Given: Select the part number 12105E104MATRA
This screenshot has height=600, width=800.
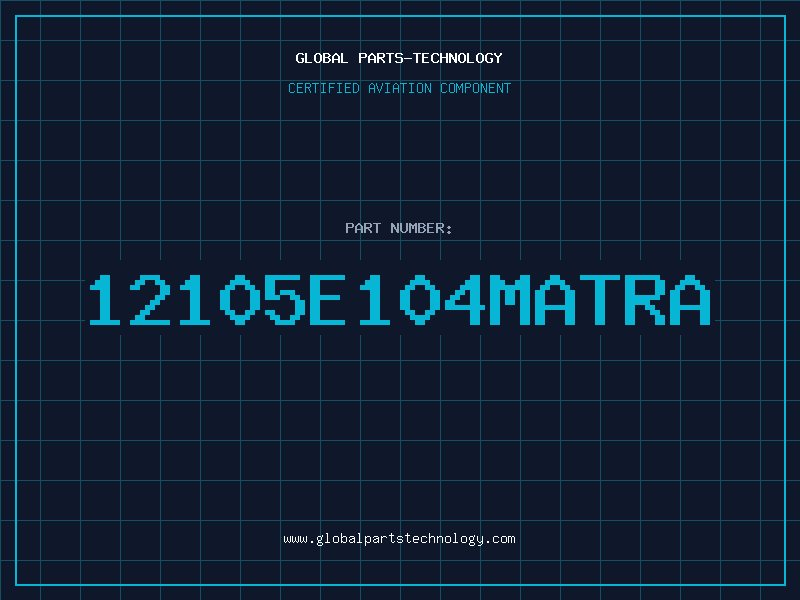Looking at the screenshot, I should point(400,299).
